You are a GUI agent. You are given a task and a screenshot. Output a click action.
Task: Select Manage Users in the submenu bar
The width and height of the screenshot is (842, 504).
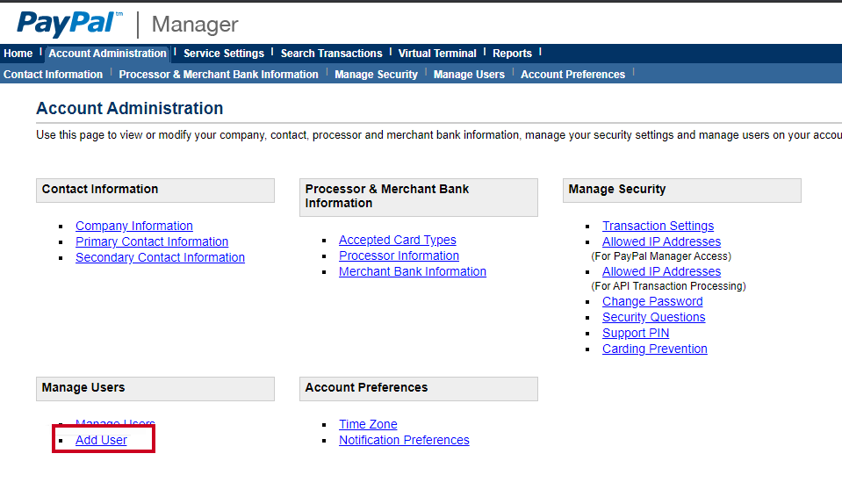pyautogui.click(x=470, y=74)
